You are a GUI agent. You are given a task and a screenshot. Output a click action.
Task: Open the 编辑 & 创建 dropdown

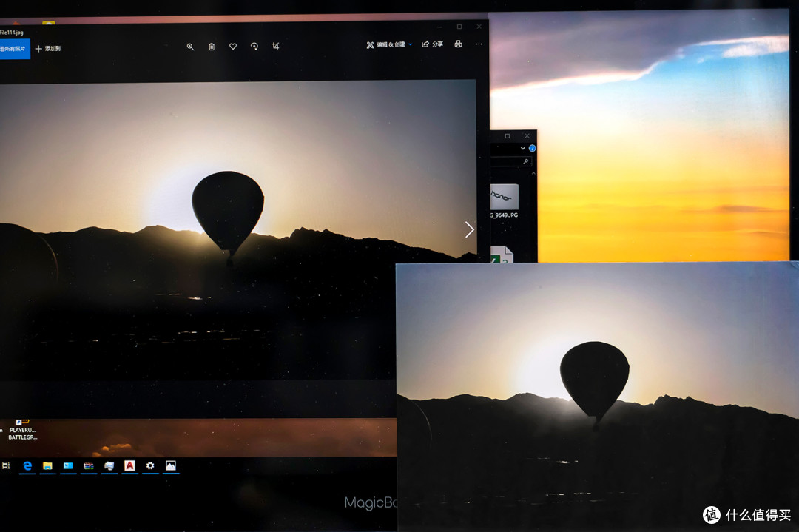pyautogui.click(x=389, y=45)
